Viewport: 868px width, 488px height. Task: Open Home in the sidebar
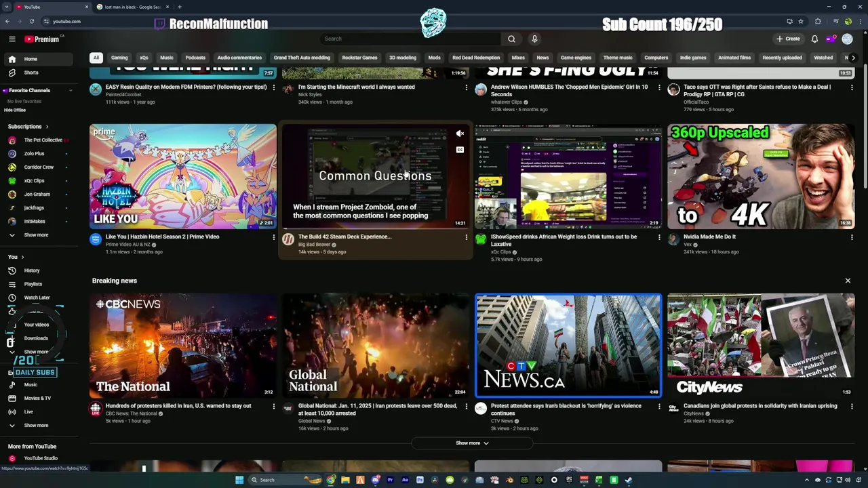coord(37,59)
